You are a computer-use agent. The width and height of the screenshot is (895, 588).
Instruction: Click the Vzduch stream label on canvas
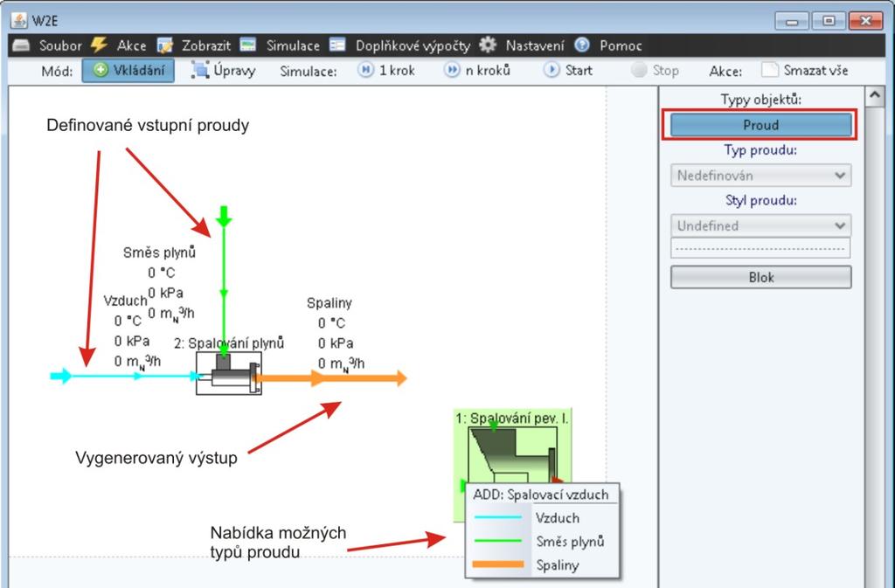(x=126, y=301)
